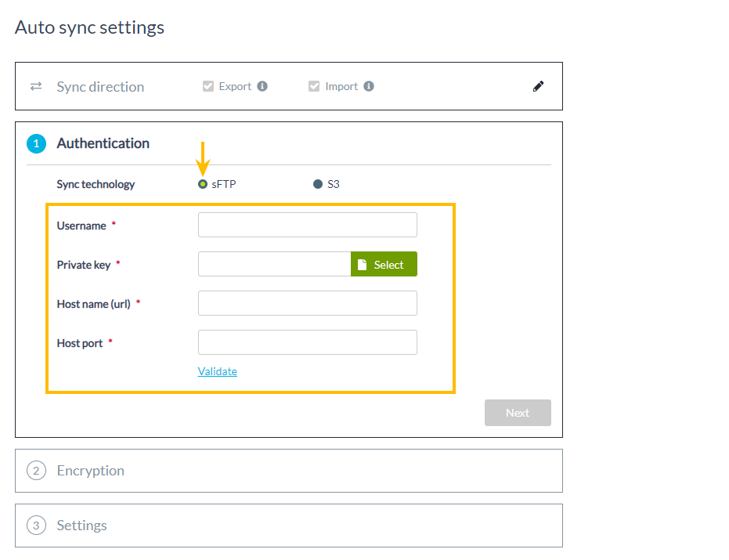Expand the Encryption section
The image size is (729, 560).
(x=289, y=471)
